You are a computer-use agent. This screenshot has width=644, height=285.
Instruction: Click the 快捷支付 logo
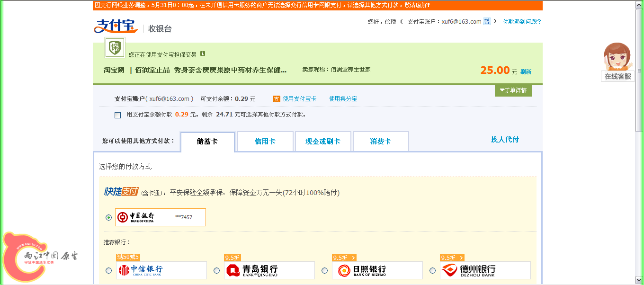(x=121, y=191)
